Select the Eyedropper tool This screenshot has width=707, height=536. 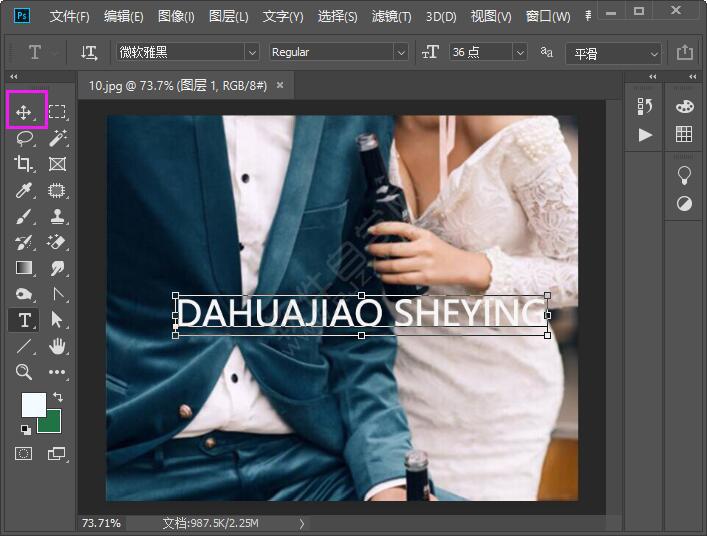coord(23,190)
